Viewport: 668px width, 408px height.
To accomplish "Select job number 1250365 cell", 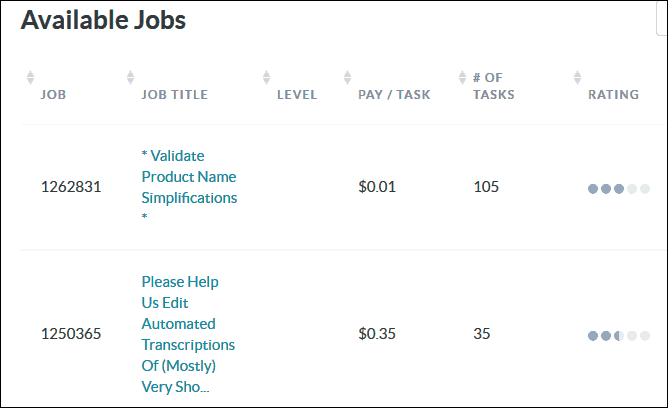I will 71,334.
